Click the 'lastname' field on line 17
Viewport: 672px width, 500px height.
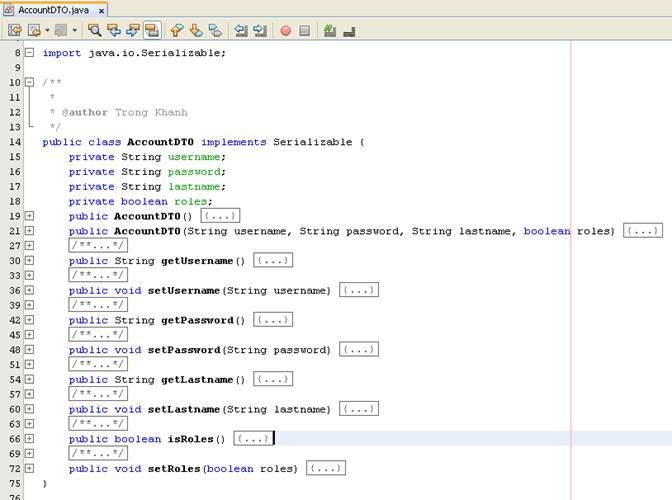(x=194, y=186)
